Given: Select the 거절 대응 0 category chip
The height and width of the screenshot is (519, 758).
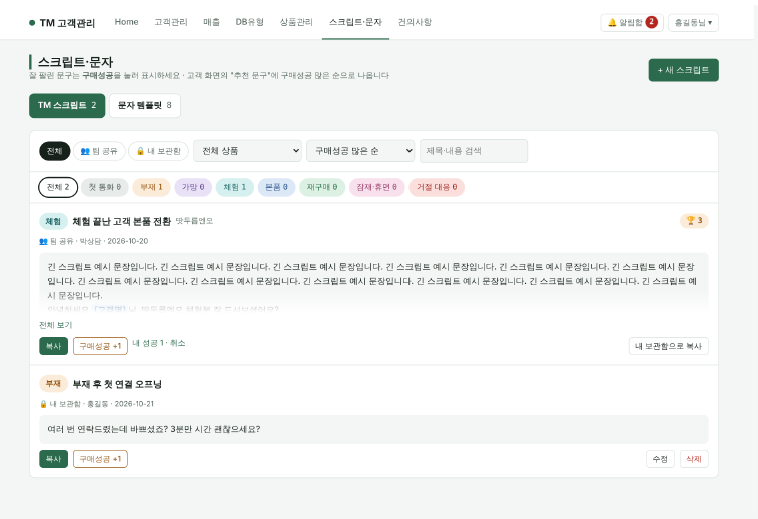Looking at the screenshot, I should click(x=437, y=187).
